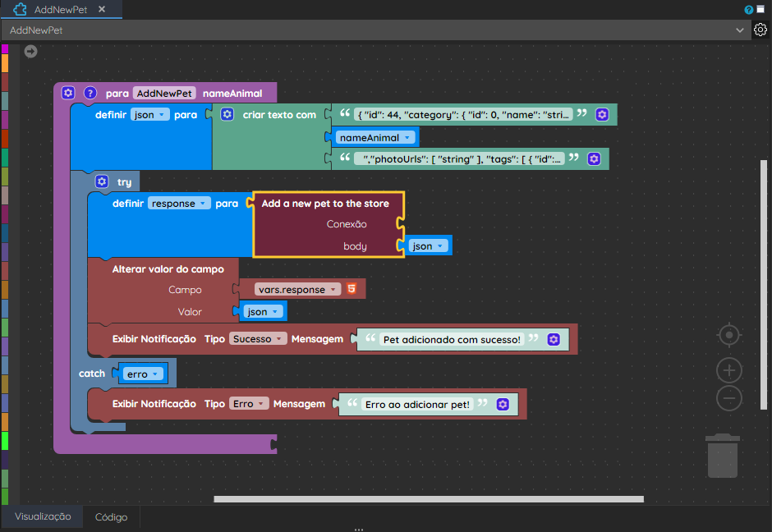
Task: Close the AddNewPet editor tab
Action: pos(102,9)
